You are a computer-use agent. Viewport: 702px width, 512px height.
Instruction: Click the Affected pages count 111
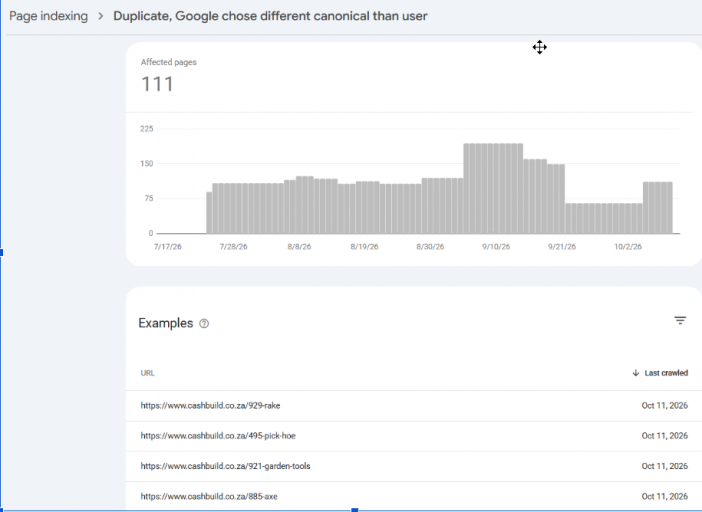pyautogui.click(x=157, y=84)
